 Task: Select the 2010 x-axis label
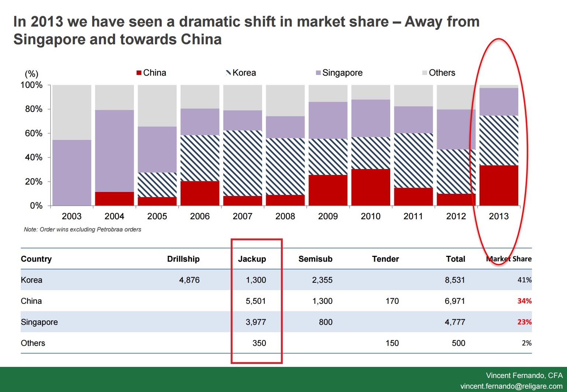[x=371, y=216]
